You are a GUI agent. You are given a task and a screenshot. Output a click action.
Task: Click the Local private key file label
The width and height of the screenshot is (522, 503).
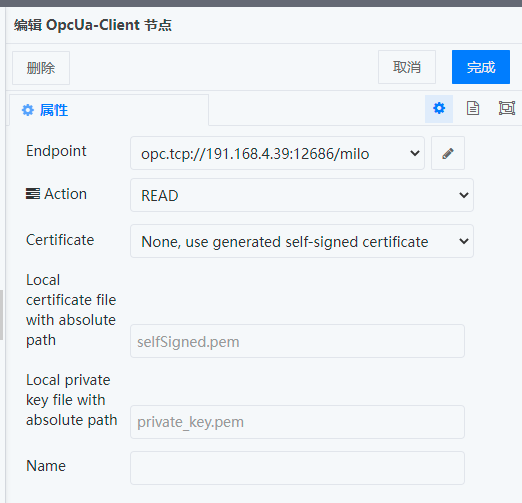point(72,400)
